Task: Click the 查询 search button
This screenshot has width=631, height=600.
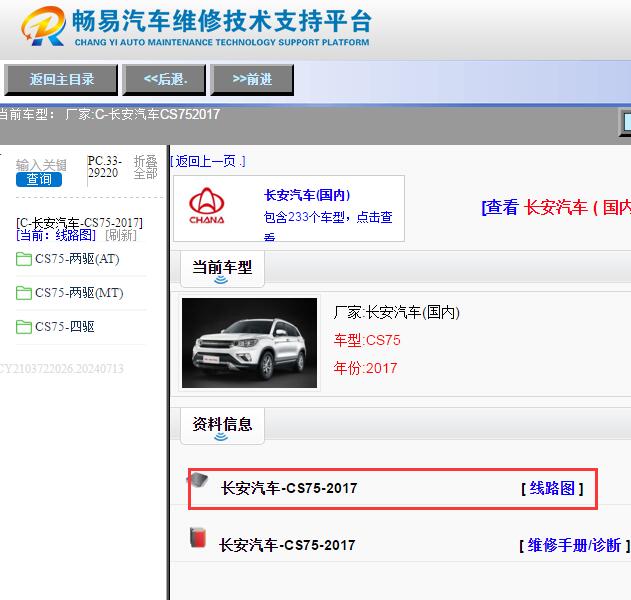Action: 39,179
